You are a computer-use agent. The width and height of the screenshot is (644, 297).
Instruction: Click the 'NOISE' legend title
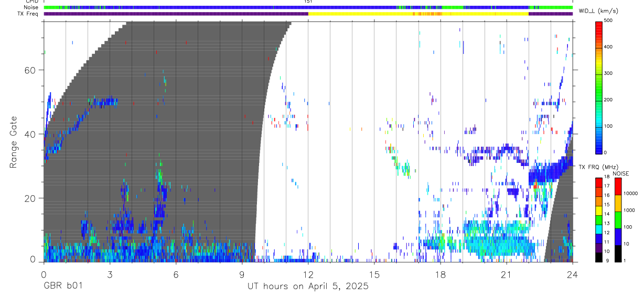point(621,173)
